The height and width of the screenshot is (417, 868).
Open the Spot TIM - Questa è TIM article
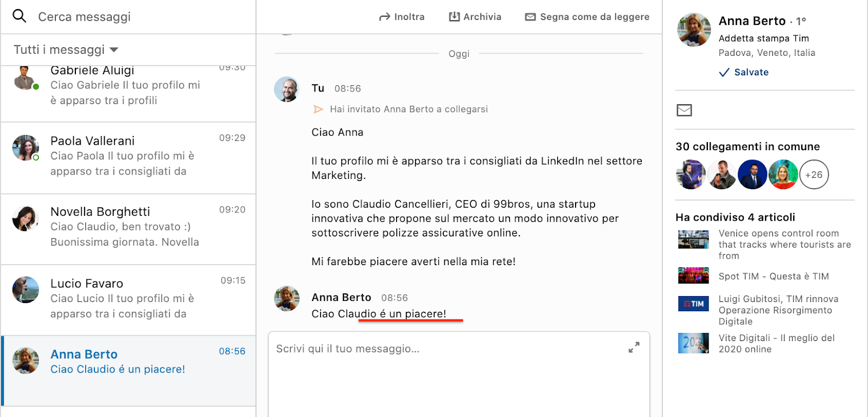[774, 277]
